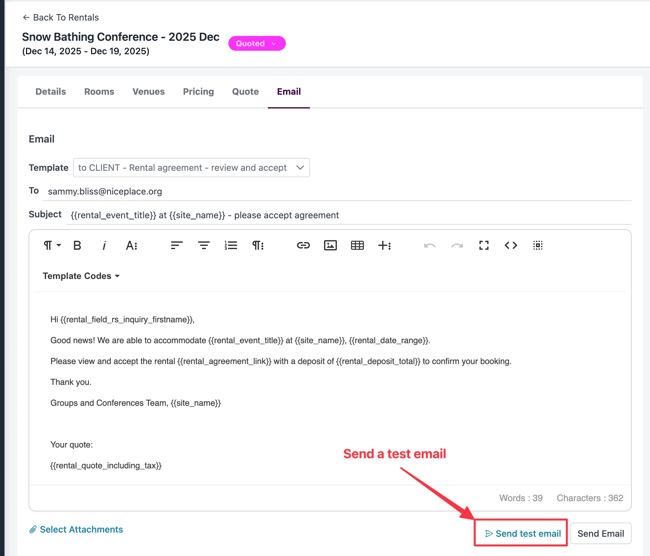This screenshot has height=556, width=650.
Task: Switch to the Pricing tab
Action: tap(198, 92)
